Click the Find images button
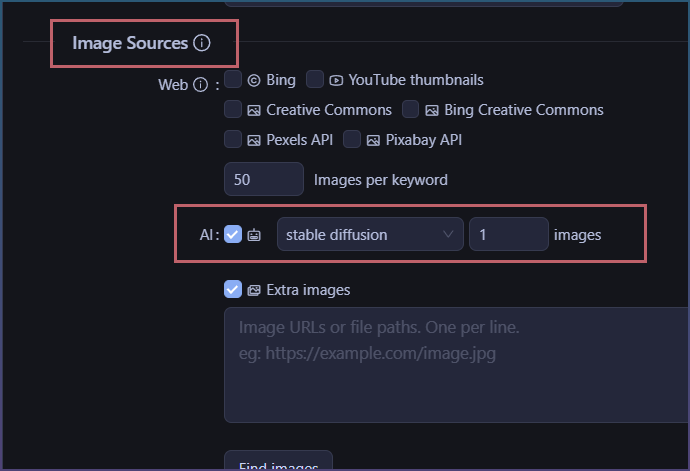The width and height of the screenshot is (690, 471). (279, 461)
